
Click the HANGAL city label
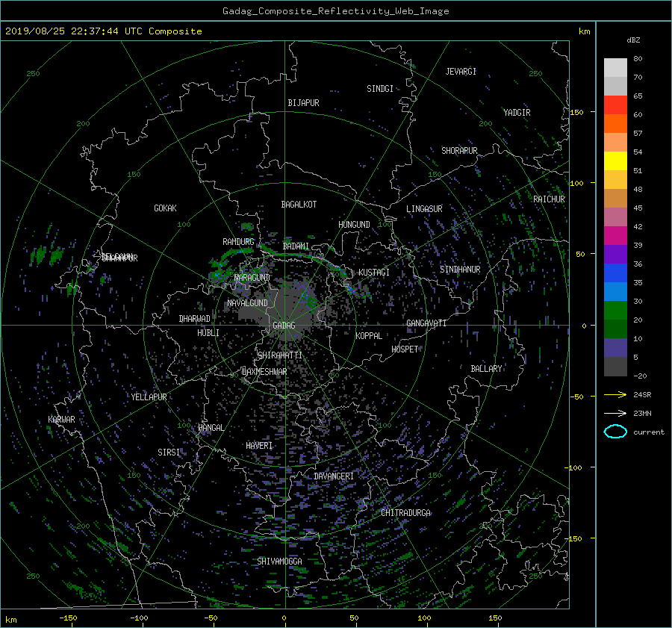coord(211,428)
